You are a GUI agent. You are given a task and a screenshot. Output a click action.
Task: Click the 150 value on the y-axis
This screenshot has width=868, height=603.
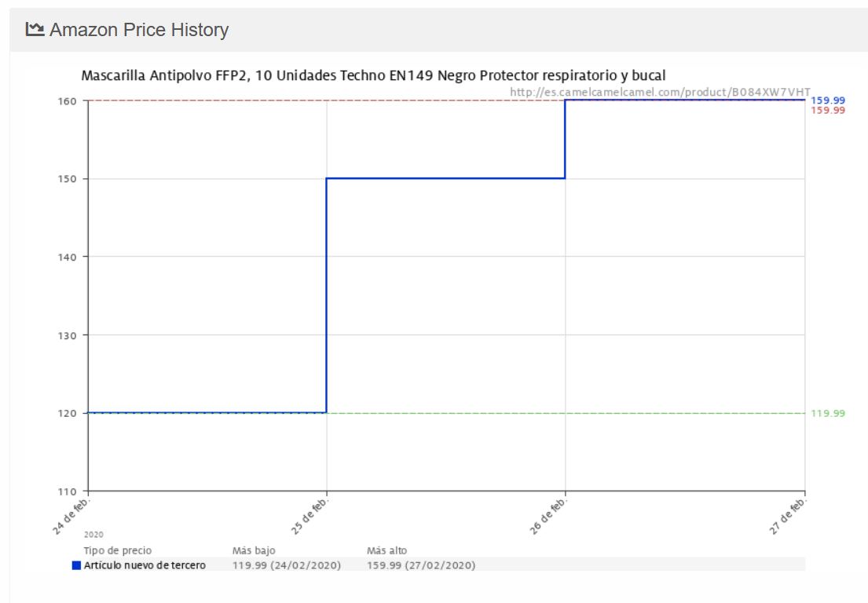[67, 179]
